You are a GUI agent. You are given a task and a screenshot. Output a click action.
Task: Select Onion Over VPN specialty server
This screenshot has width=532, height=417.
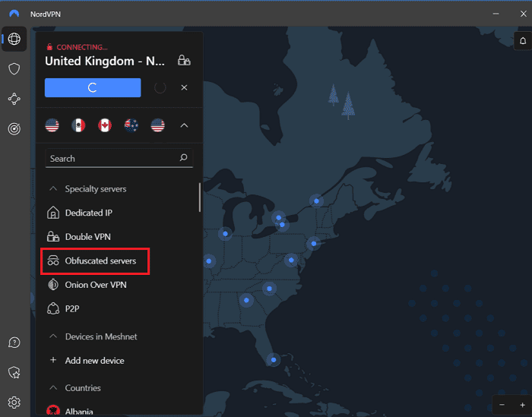click(95, 285)
